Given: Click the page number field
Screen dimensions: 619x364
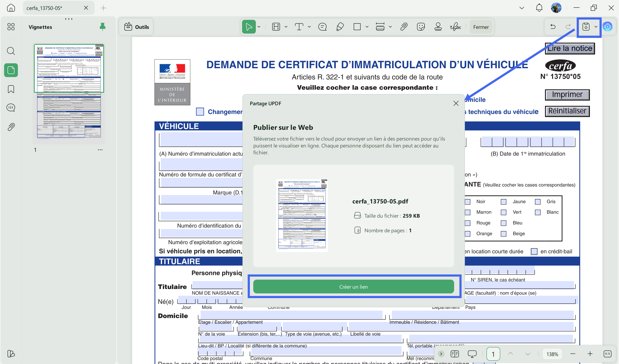Looking at the screenshot, I should point(493,354).
